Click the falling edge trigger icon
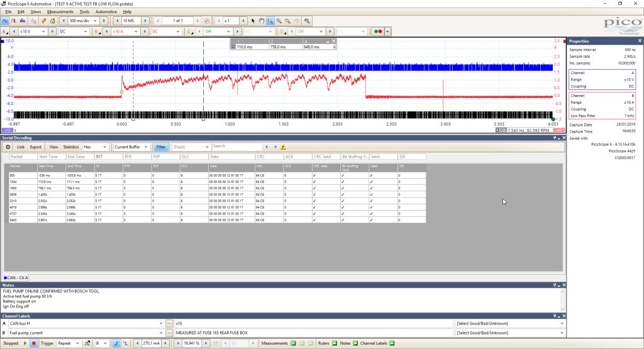 tap(125, 343)
